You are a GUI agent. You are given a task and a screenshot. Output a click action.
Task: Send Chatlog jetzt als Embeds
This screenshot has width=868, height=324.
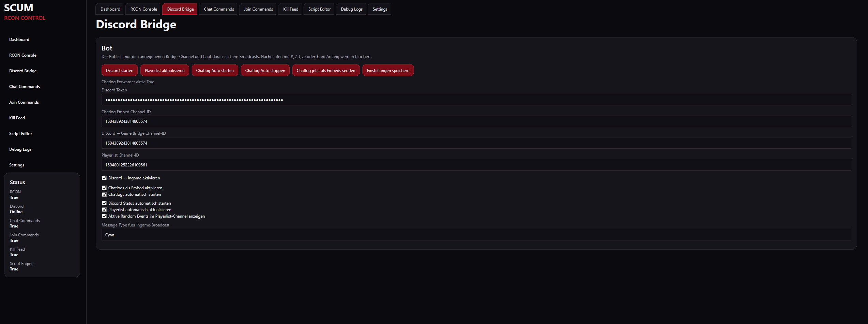tap(326, 71)
